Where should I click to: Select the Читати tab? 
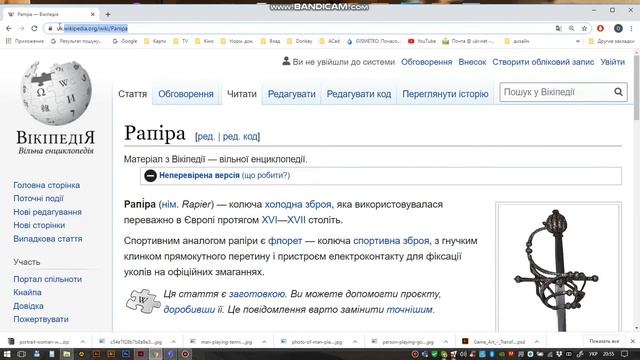pos(242,94)
